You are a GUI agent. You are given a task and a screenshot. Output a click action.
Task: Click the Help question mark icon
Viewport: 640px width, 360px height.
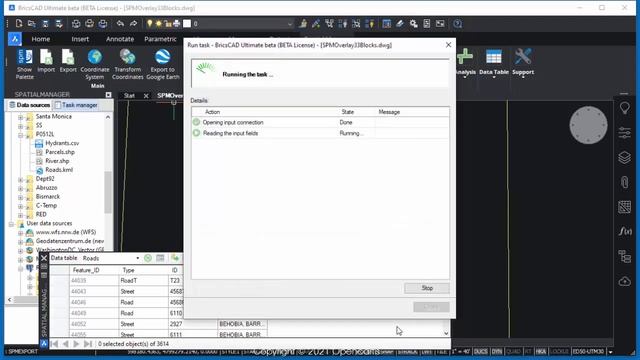tap(458, 24)
